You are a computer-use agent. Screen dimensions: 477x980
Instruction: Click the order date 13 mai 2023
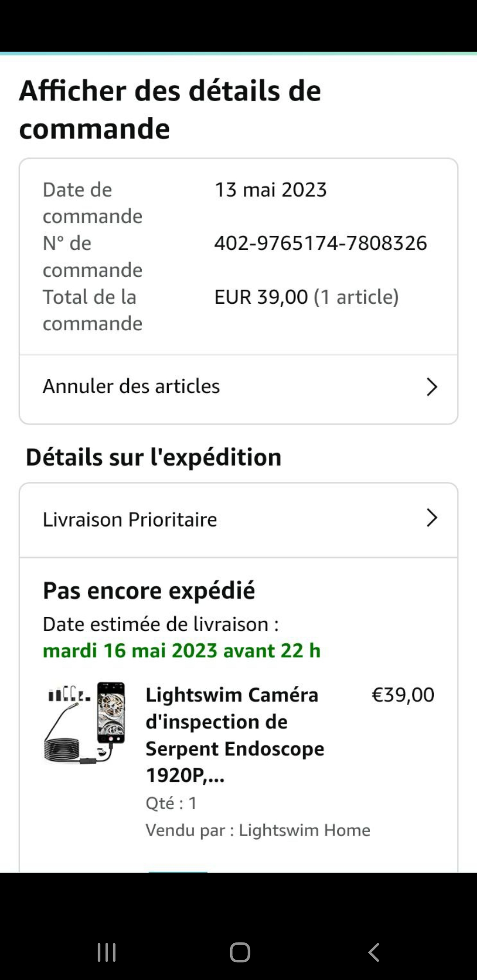270,190
